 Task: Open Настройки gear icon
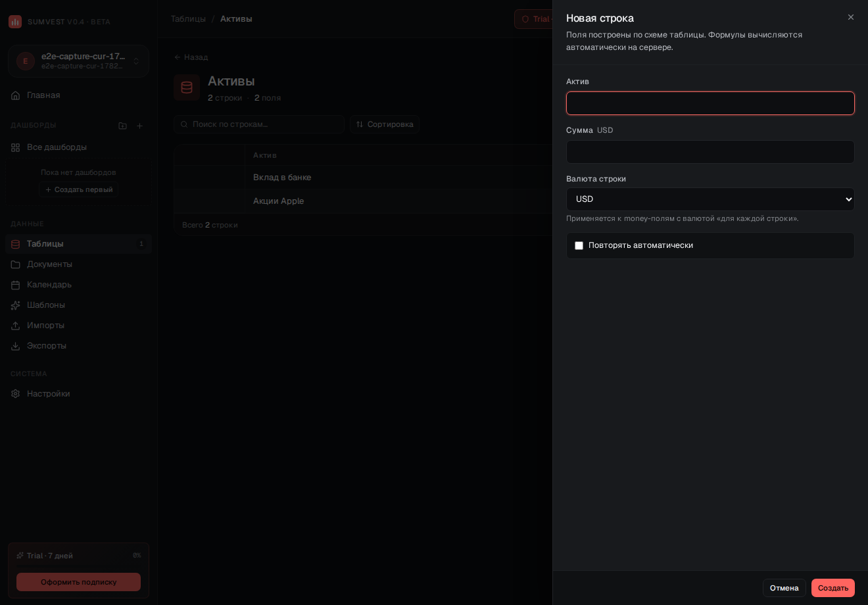pyautogui.click(x=16, y=394)
